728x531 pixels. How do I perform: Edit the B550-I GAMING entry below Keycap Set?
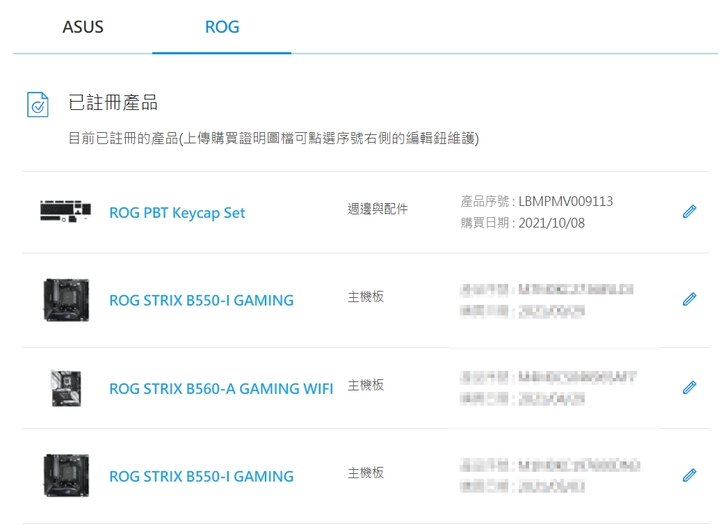(688, 299)
